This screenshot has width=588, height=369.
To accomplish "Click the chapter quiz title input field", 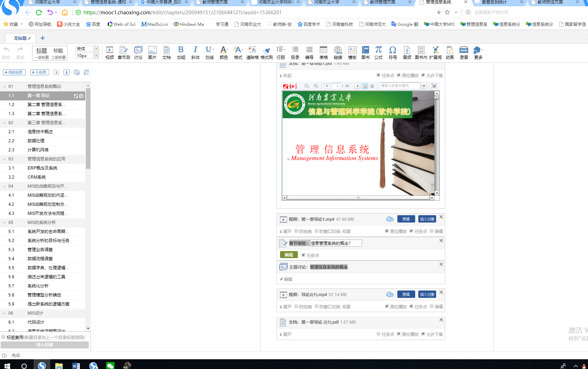I will coord(336,243).
